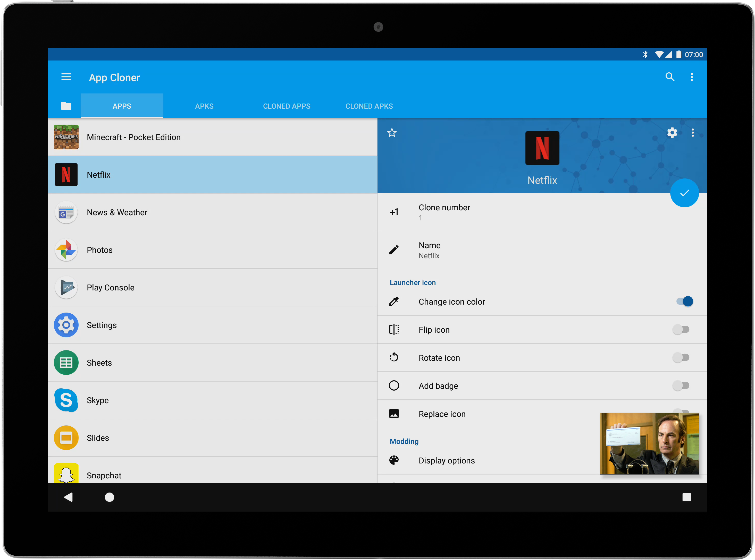Enable the Rotate icon switch

point(681,358)
